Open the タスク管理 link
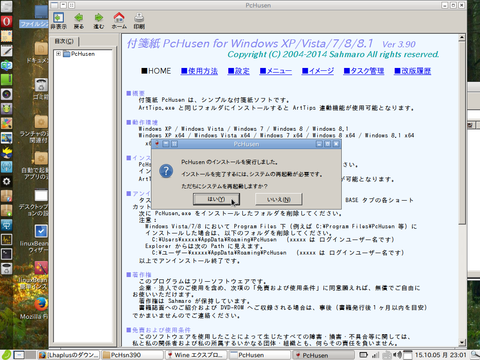Image resolution: width=480 pixels, height=360 pixels. tap(364, 71)
